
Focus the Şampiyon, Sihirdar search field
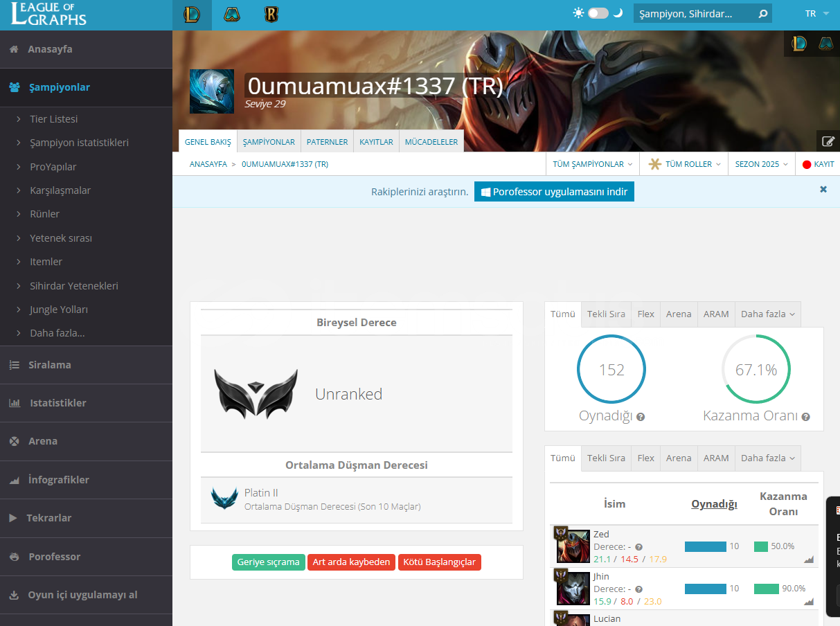coord(695,14)
